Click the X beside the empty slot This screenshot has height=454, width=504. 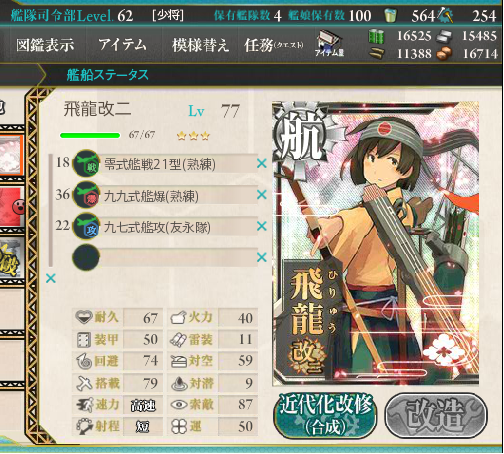point(262,257)
